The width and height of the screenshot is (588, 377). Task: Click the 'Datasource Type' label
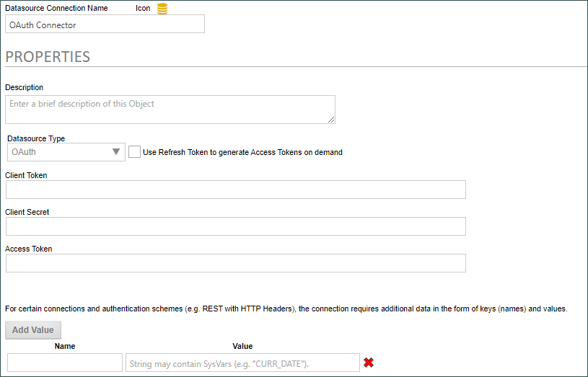36,138
